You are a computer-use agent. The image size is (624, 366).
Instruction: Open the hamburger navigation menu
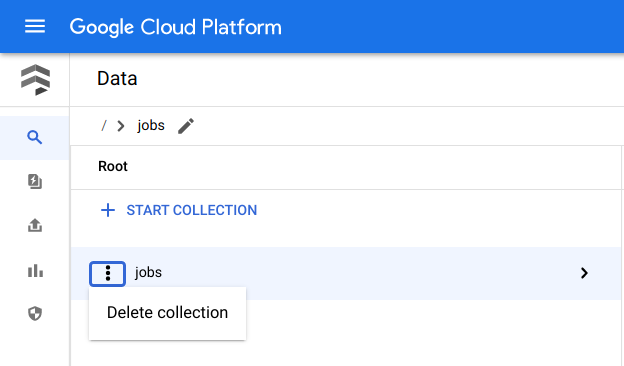coord(35,27)
